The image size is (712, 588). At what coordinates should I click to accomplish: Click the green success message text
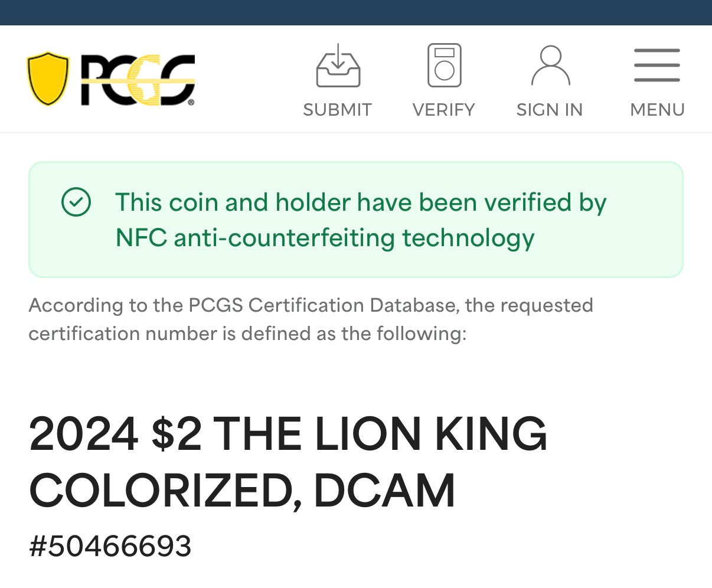pyautogui.click(x=361, y=220)
